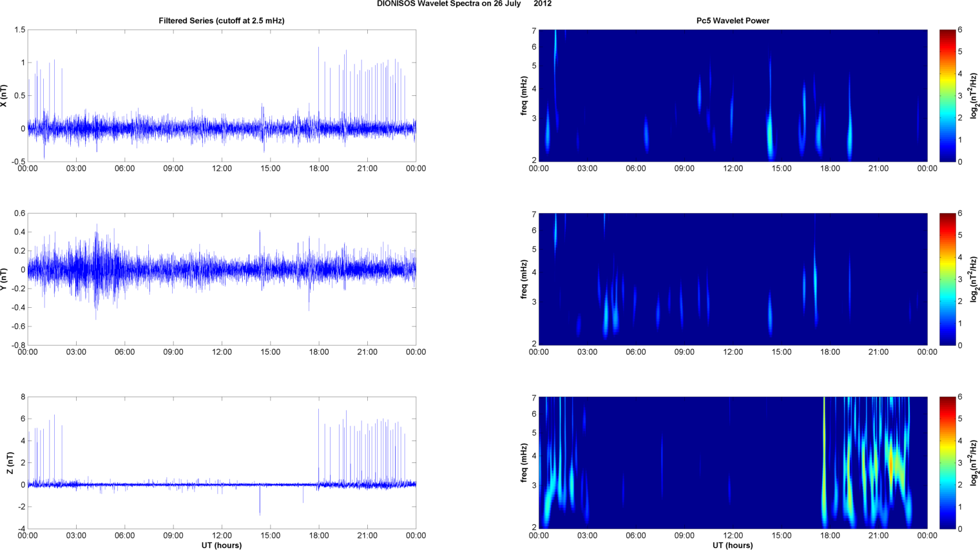Click the Z (nT) axis label

pyautogui.click(x=10, y=462)
